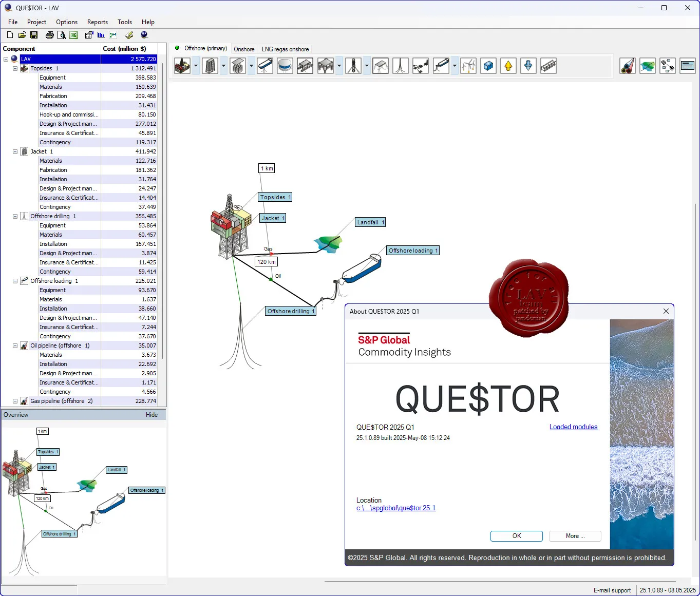Open the Options menu
The height and width of the screenshot is (596, 700).
coord(67,22)
